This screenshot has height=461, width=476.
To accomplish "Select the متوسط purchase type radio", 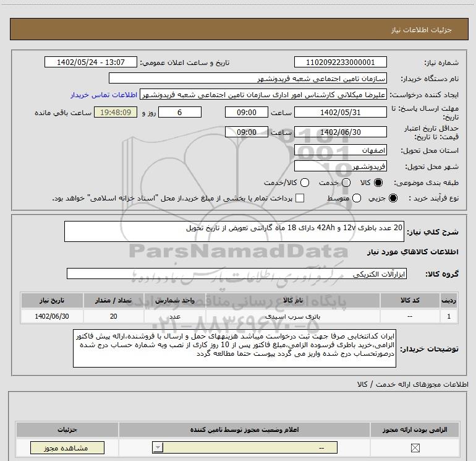I will click(x=357, y=198).
